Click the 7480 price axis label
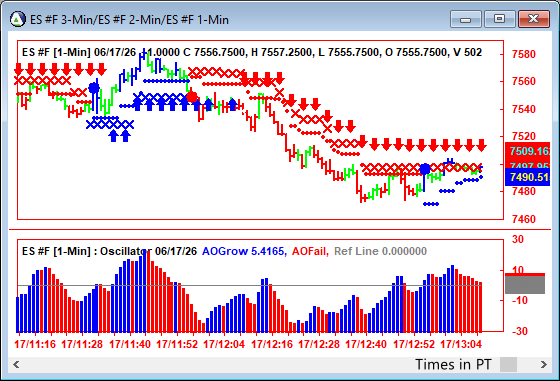Image resolution: width=560 pixels, height=381 pixels. point(524,191)
